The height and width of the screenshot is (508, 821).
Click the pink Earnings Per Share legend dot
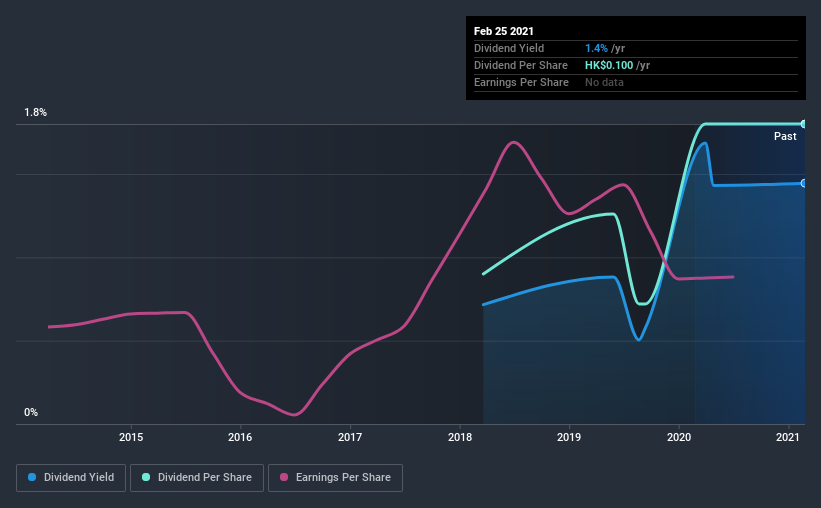284,477
